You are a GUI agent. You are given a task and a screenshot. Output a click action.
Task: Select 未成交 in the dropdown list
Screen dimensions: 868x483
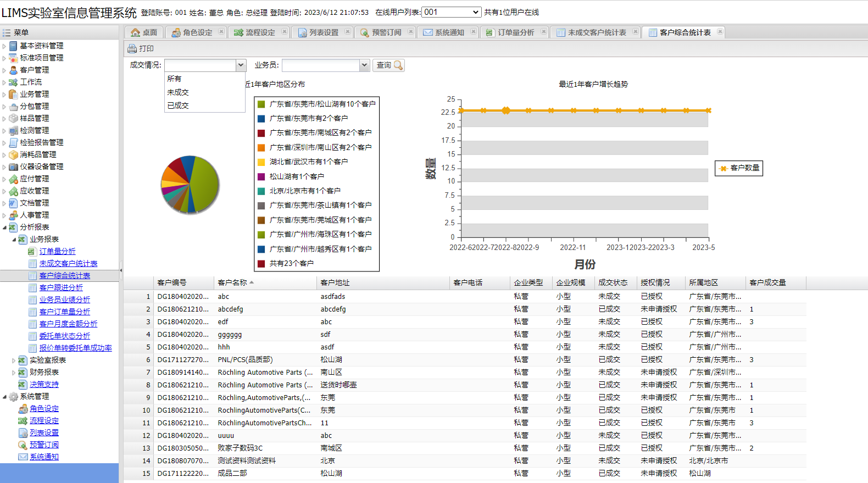coord(204,92)
